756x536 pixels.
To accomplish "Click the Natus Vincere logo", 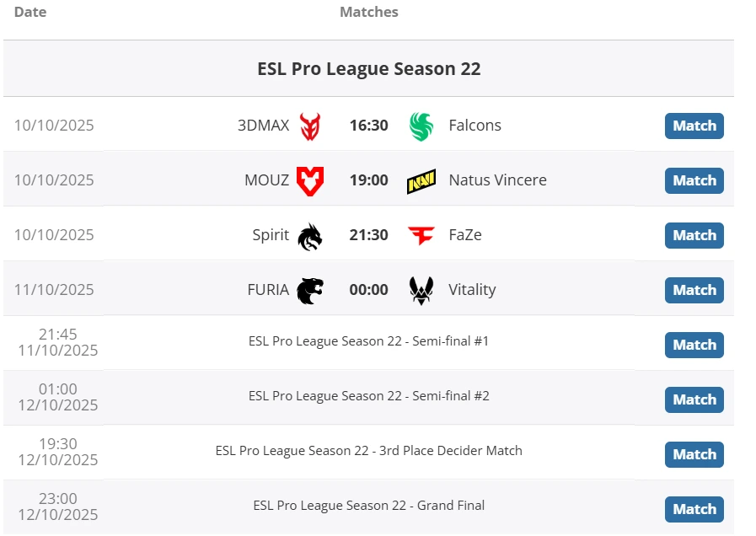I will point(421,181).
